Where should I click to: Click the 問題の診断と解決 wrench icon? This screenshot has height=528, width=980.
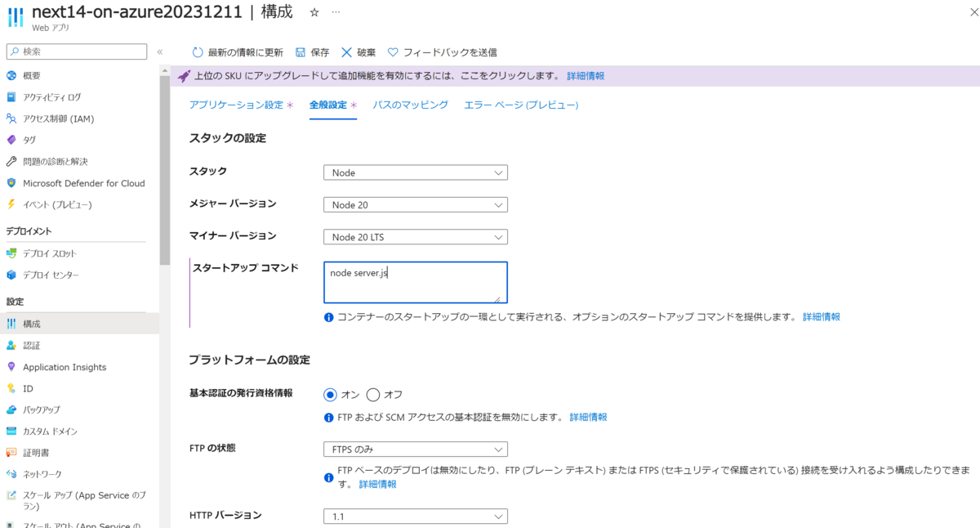(x=11, y=162)
